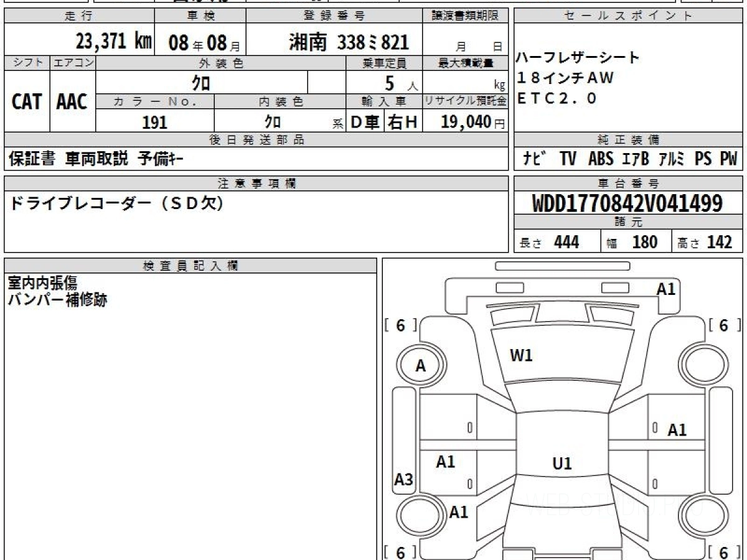Click the 純正装備 header
This screenshot has height=560, width=747.
(x=628, y=140)
